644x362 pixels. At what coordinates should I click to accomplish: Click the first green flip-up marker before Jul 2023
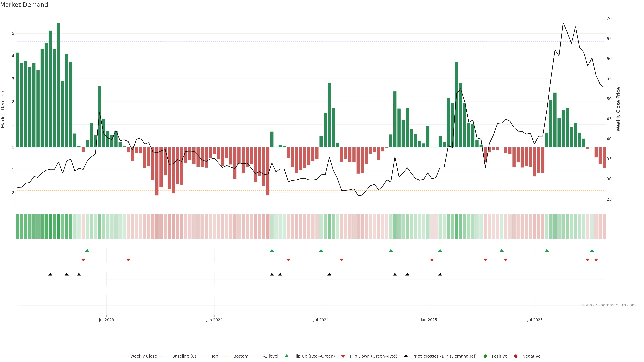[87, 250]
